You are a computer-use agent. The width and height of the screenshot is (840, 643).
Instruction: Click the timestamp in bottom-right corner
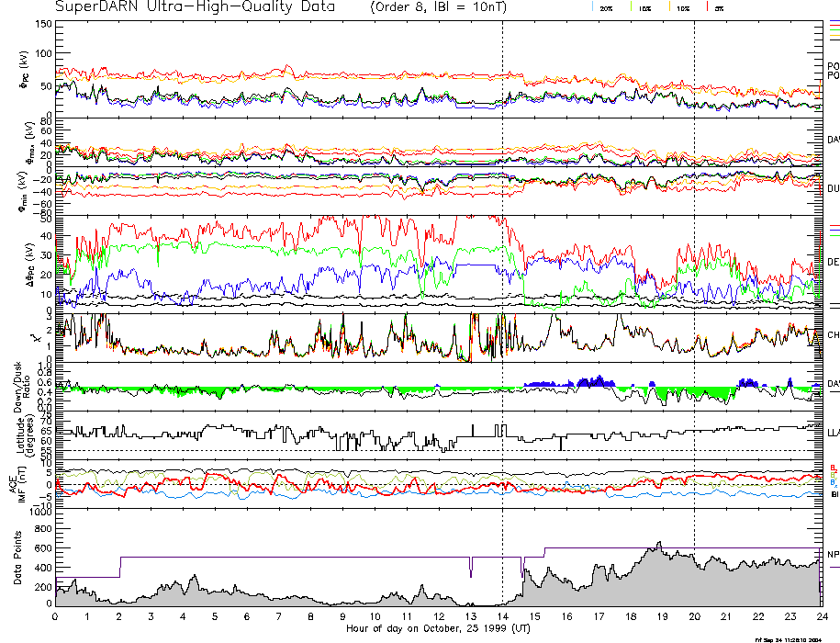tap(795, 638)
